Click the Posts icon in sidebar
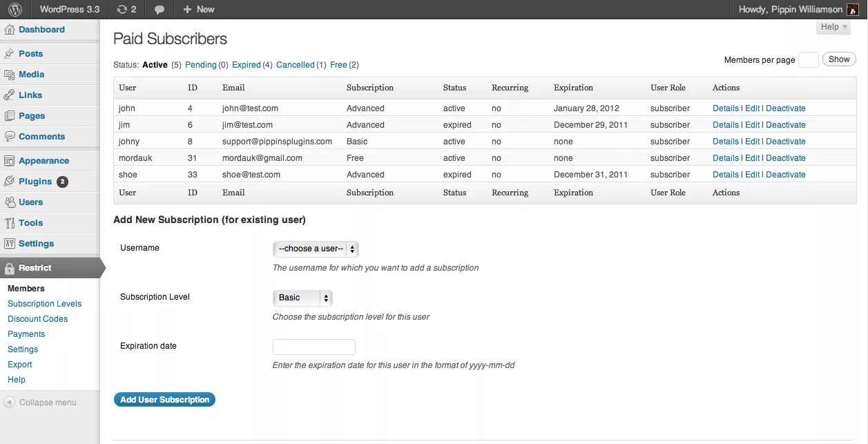Image resolution: width=868 pixels, height=444 pixels. (11, 53)
